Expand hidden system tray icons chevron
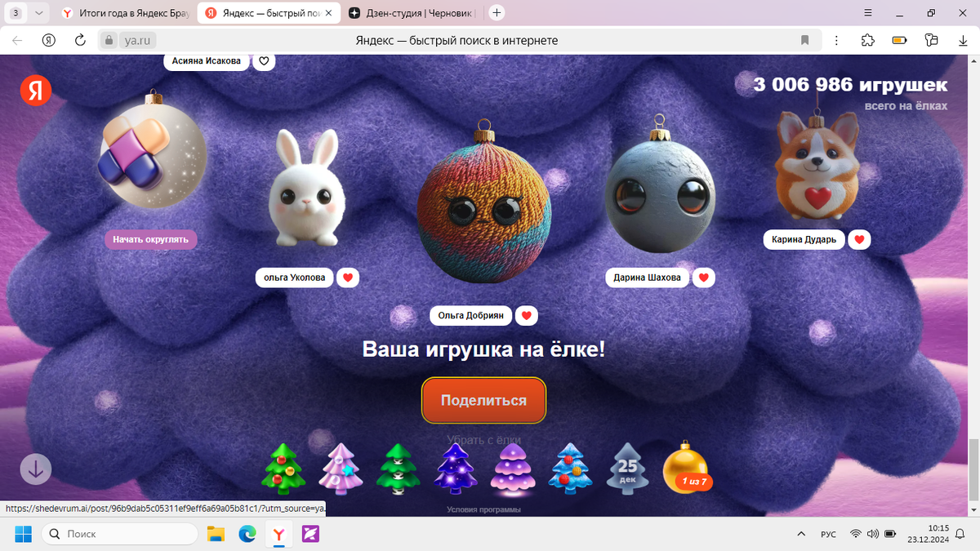The image size is (980, 551). [x=800, y=534]
